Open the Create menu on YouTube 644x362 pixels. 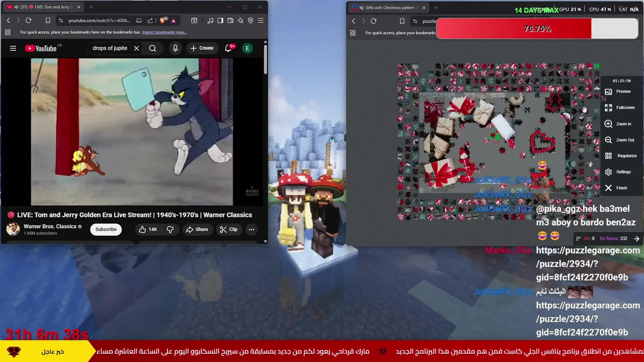click(202, 48)
